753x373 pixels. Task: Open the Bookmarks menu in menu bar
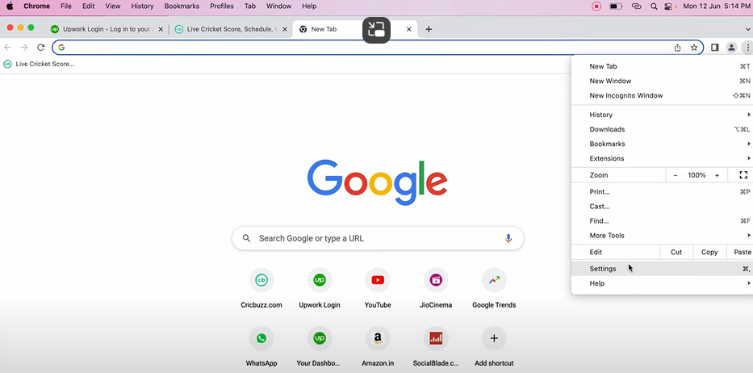point(182,6)
